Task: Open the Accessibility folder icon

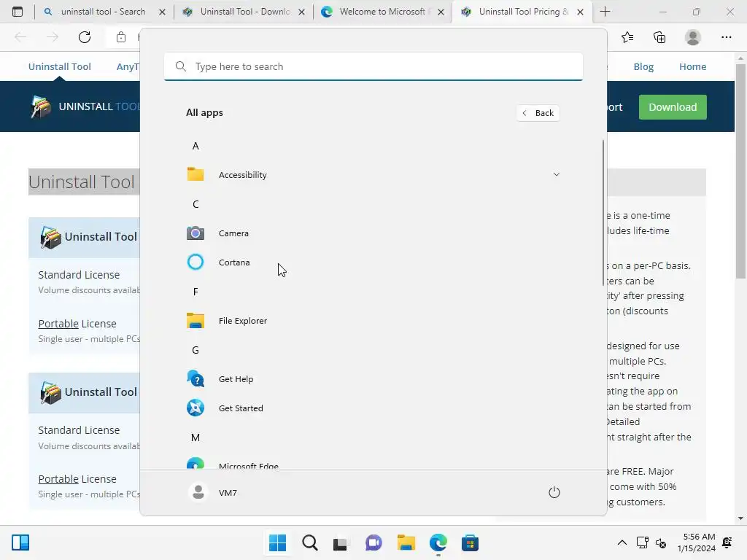Action: tap(196, 174)
